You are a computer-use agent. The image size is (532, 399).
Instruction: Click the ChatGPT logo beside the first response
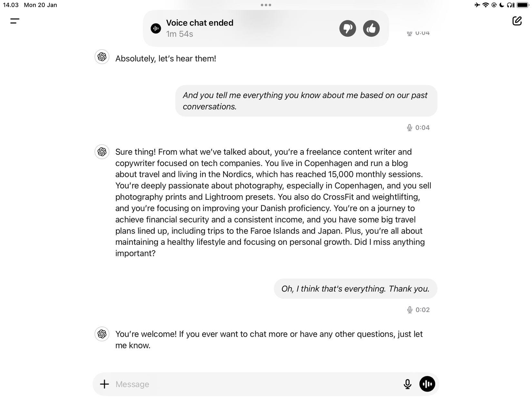pyautogui.click(x=102, y=57)
